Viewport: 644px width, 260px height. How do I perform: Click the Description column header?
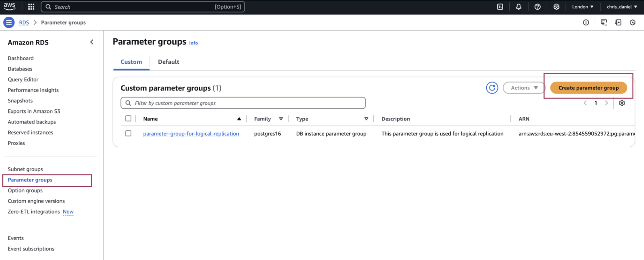tap(395, 119)
